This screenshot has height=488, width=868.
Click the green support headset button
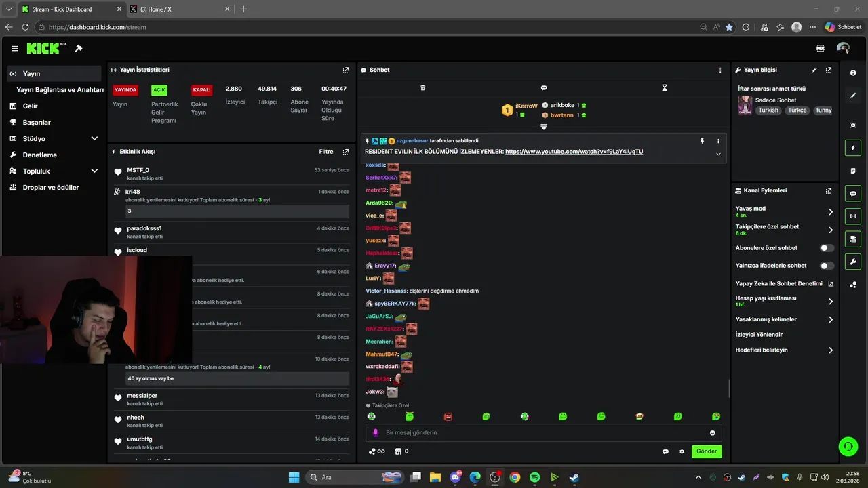click(848, 446)
